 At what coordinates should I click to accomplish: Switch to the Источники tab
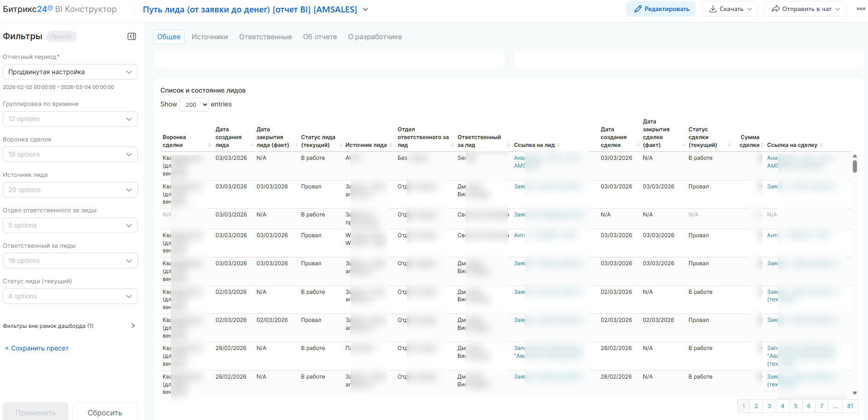210,37
